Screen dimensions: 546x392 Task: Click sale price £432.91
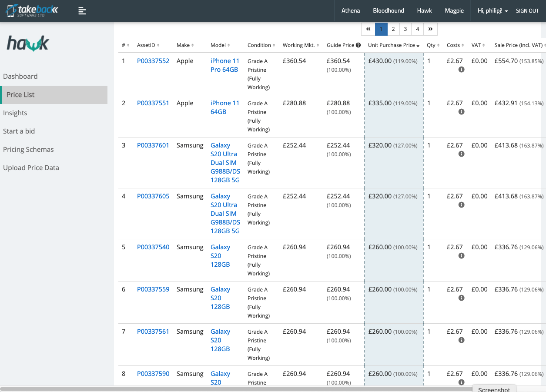pyautogui.click(x=506, y=103)
